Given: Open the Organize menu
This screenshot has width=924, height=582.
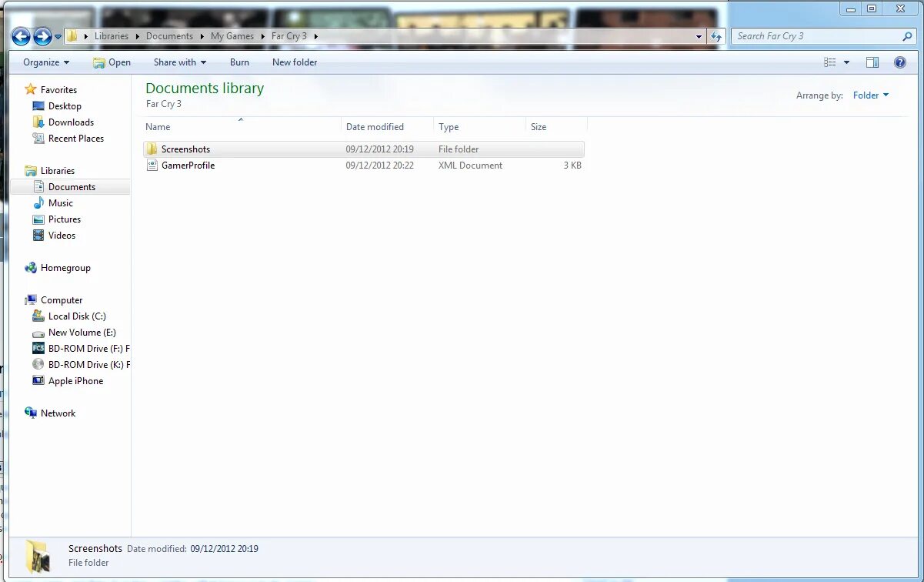Looking at the screenshot, I should pos(46,62).
